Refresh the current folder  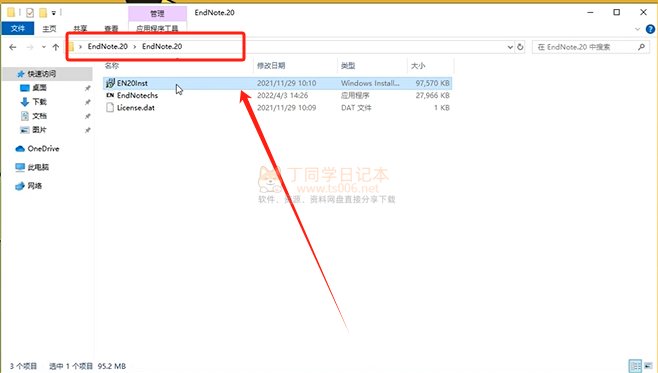click(520, 47)
